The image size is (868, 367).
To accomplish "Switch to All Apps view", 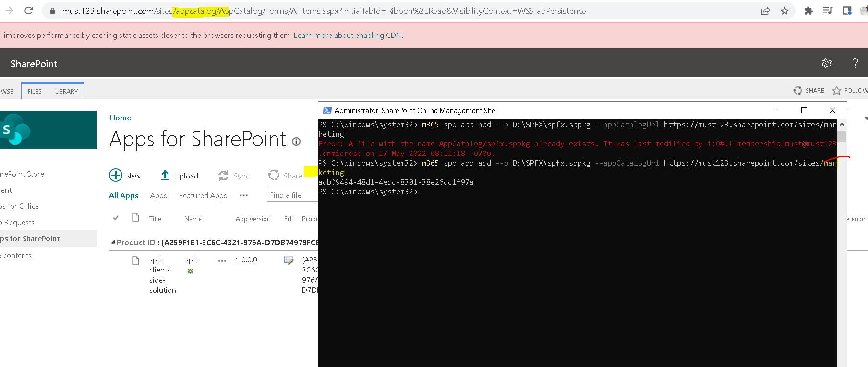I will click(x=124, y=195).
